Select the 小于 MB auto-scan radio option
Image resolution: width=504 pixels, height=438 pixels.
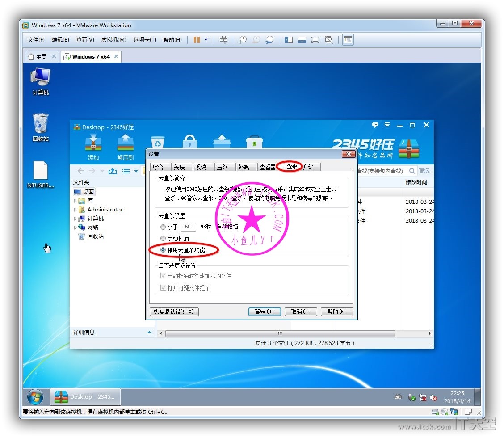click(163, 227)
